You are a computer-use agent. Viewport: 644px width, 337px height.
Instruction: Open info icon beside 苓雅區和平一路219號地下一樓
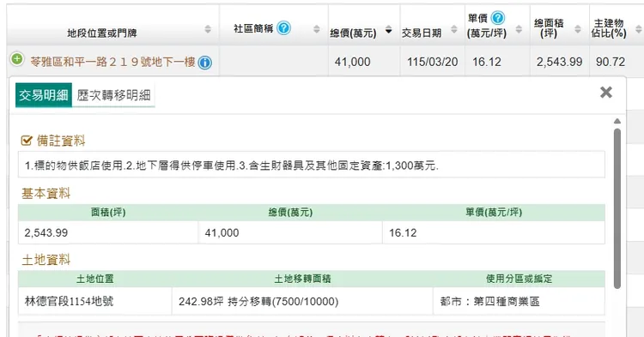(204, 63)
